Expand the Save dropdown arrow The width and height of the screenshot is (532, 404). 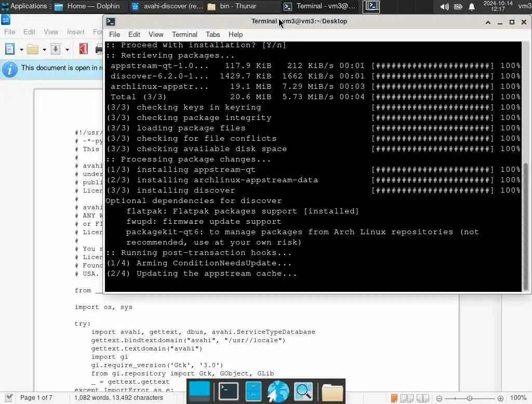tap(67, 49)
